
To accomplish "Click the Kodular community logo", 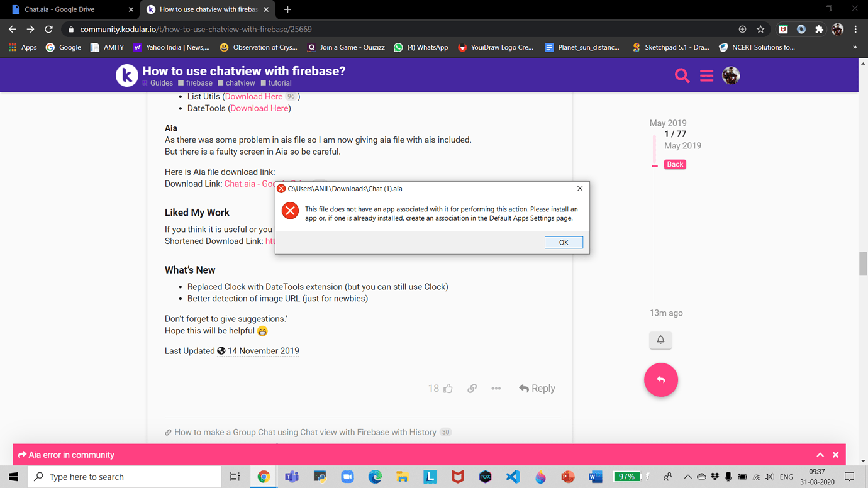I will tap(126, 75).
